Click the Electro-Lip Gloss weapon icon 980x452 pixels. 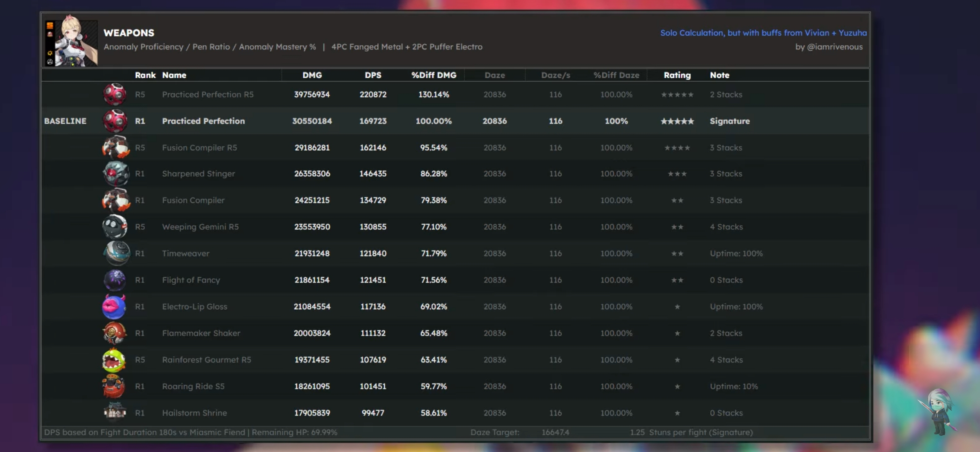coord(114,306)
